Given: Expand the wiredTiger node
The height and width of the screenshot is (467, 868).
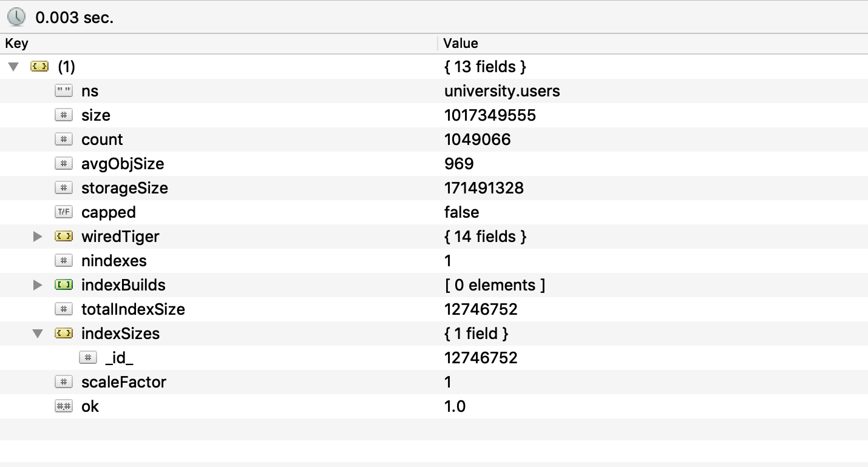Looking at the screenshot, I should pos(38,237).
